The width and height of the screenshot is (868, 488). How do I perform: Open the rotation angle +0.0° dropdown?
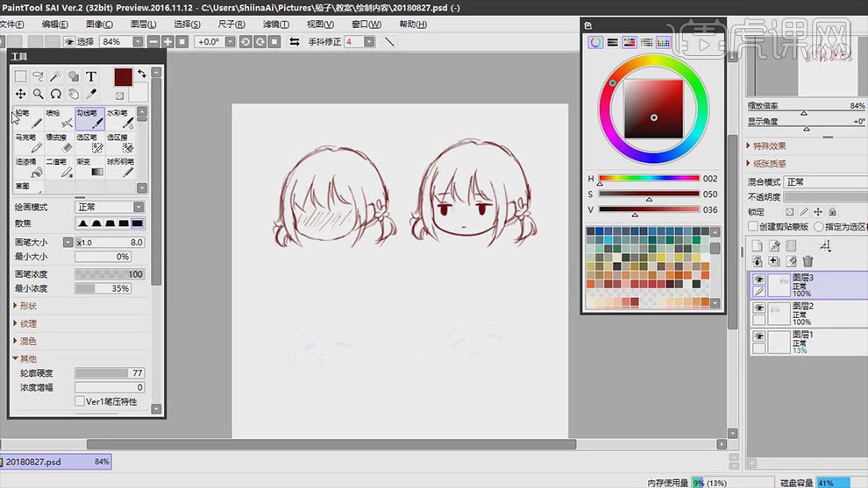tap(231, 41)
